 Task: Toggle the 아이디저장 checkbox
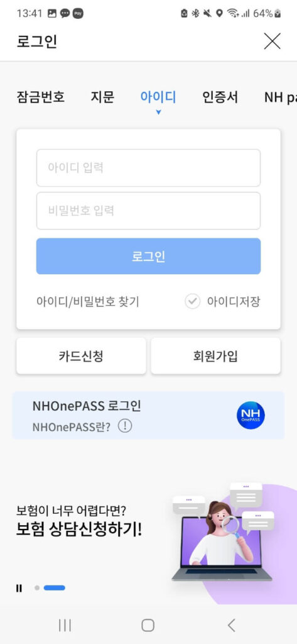pos(192,302)
